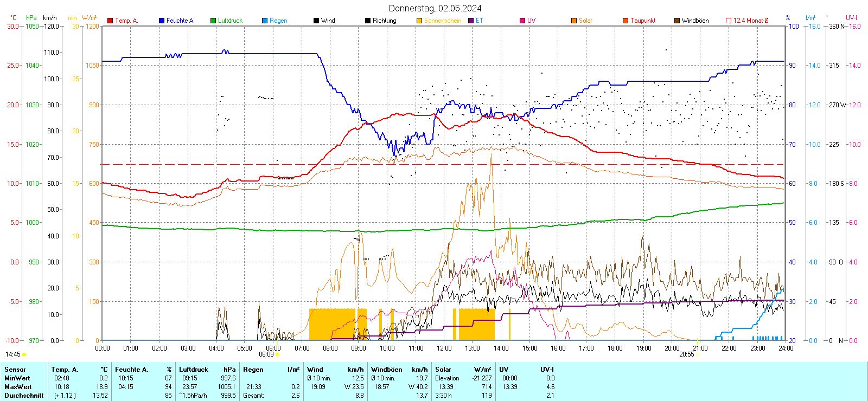This screenshot has height=401, width=868.
Task: Click the pink UV legend square
Action: pyautogui.click(x=522, y=21)
